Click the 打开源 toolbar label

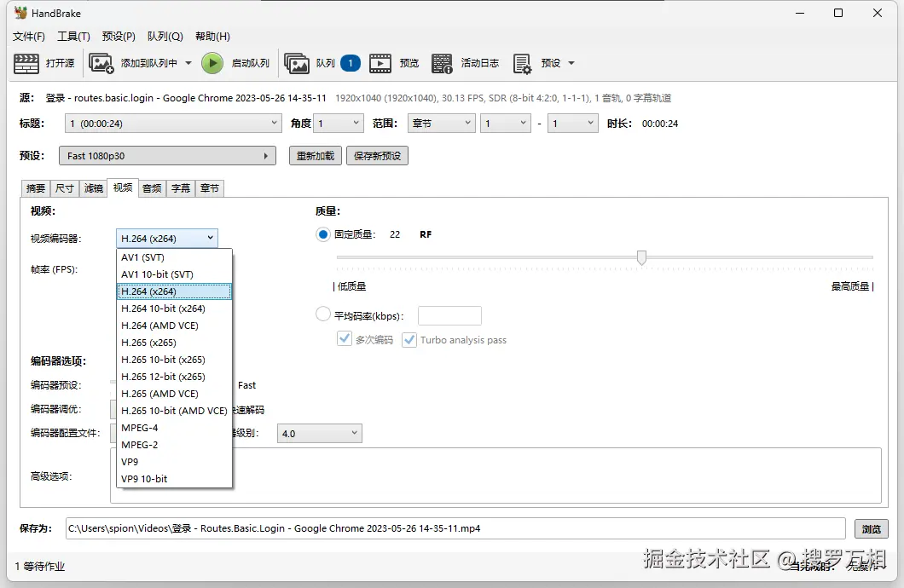tap(60, 63)
